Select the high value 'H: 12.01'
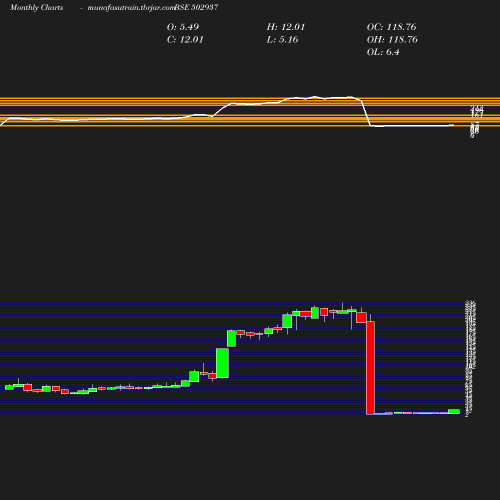This screenshot has width=500, height=500. coord(286,27)
